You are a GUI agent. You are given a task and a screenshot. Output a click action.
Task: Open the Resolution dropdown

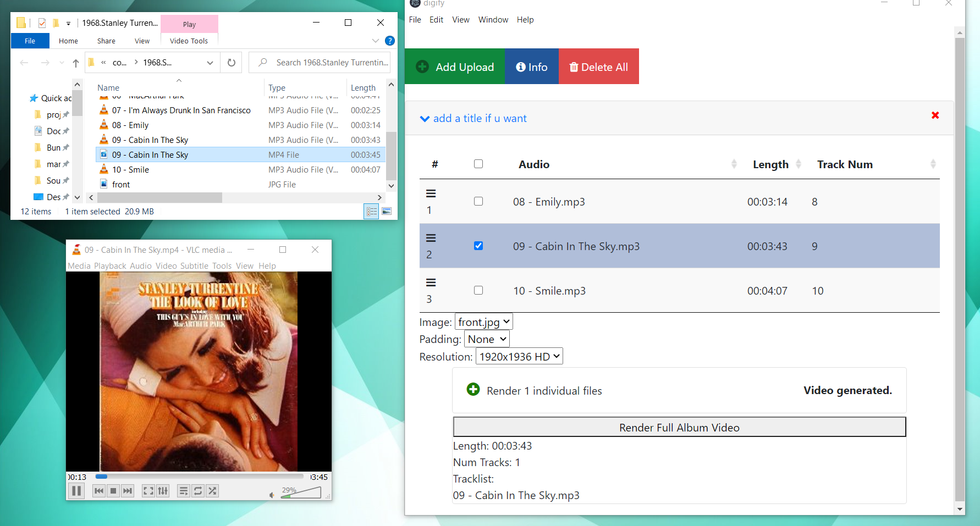pos(519,356)
